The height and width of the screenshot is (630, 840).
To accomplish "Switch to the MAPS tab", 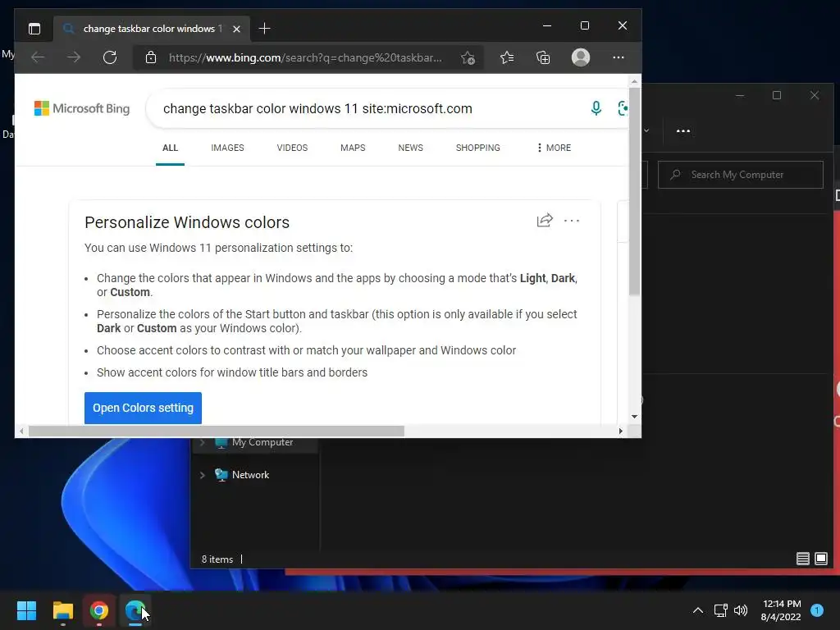I will coord(353,148).
